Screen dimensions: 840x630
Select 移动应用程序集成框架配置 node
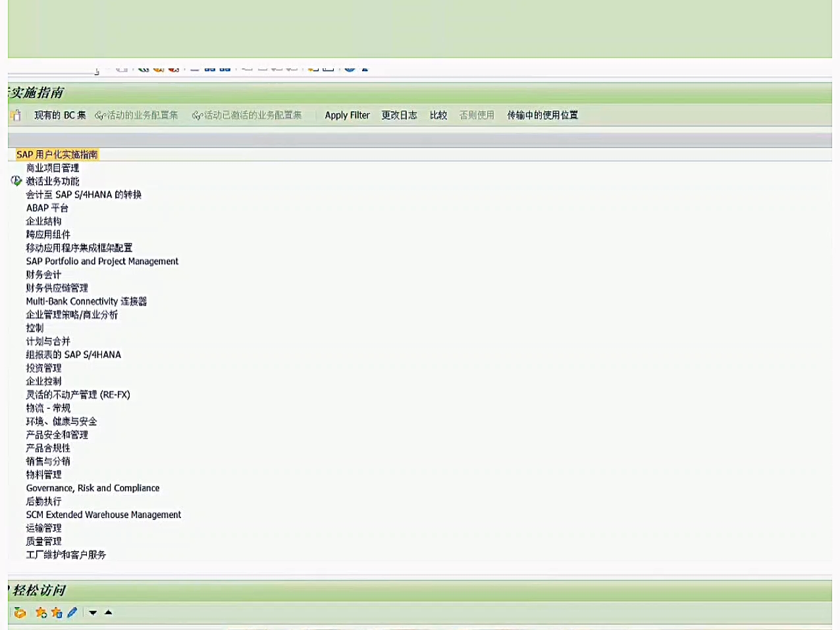coord(79,248)
